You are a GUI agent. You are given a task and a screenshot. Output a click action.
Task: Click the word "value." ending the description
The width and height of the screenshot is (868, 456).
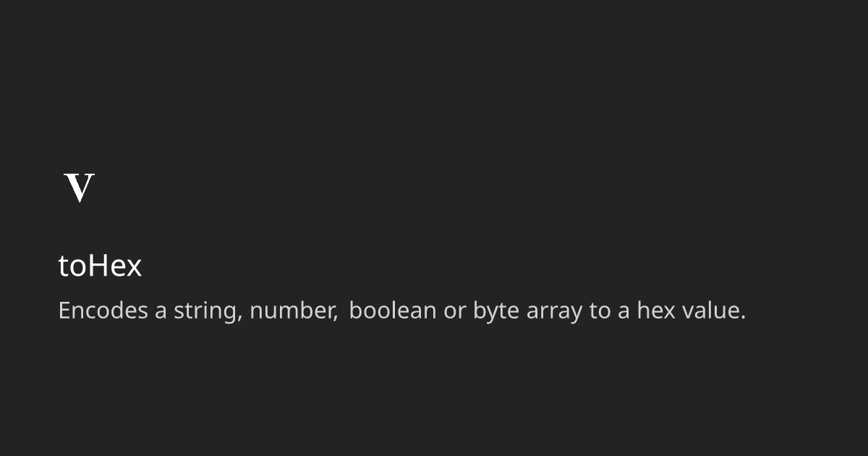[x=712, y=311]
